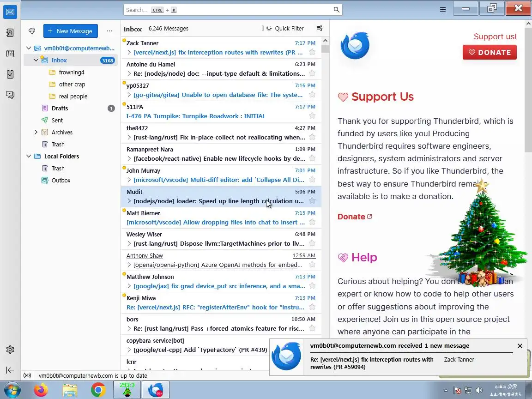Star Ramanpreet Nara's message
532x399 pixels.
click(312, 158)
